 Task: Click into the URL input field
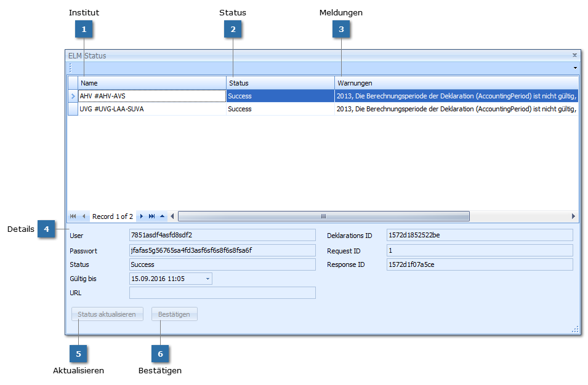(x=222, y=293)
